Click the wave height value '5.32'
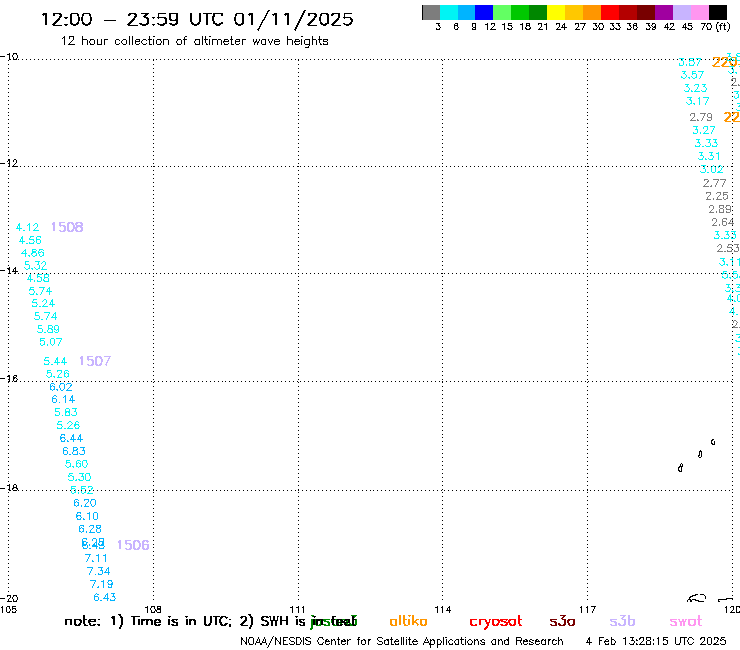Image resolution: width=740 pixels, height=650 pixels. pyautogui.click(x=35, y=266)
